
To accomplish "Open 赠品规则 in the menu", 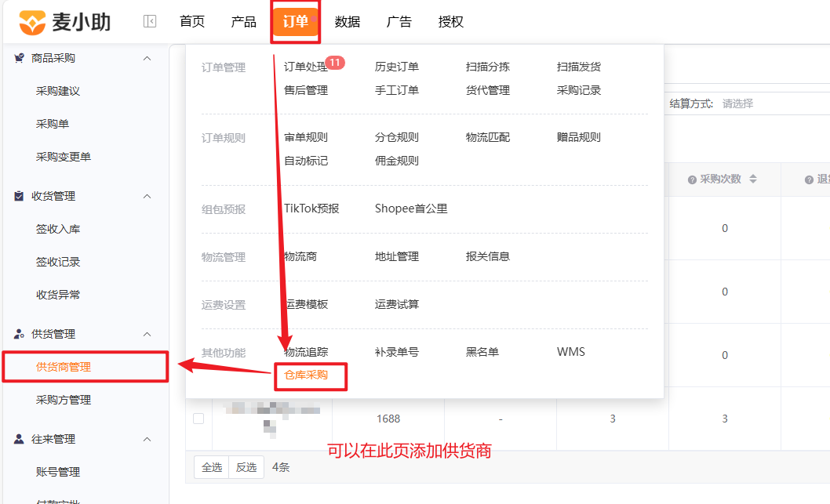I will pyautogui.click(x=578, y=137).
